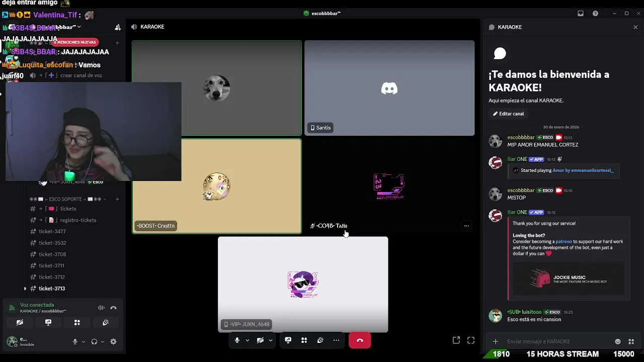Viewport: 644px width, 362px height.
Task: Open the patreon link
Action: tap(563, 241)
